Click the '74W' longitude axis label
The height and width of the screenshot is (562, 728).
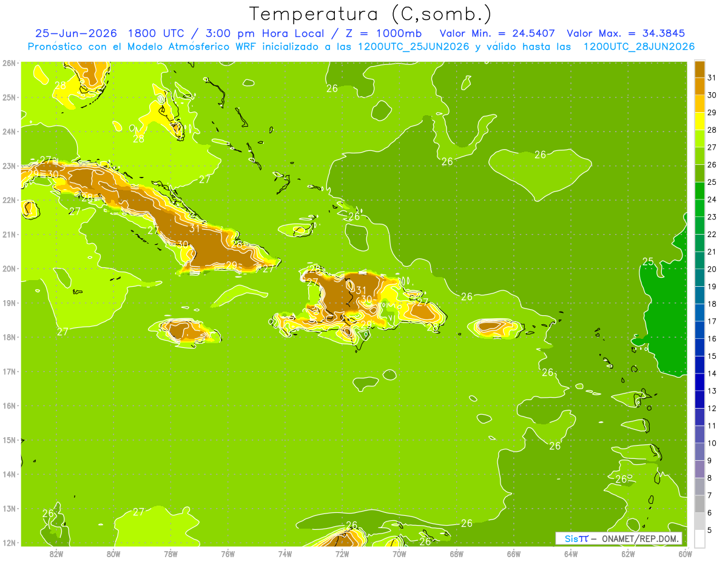tap(285, 554)
